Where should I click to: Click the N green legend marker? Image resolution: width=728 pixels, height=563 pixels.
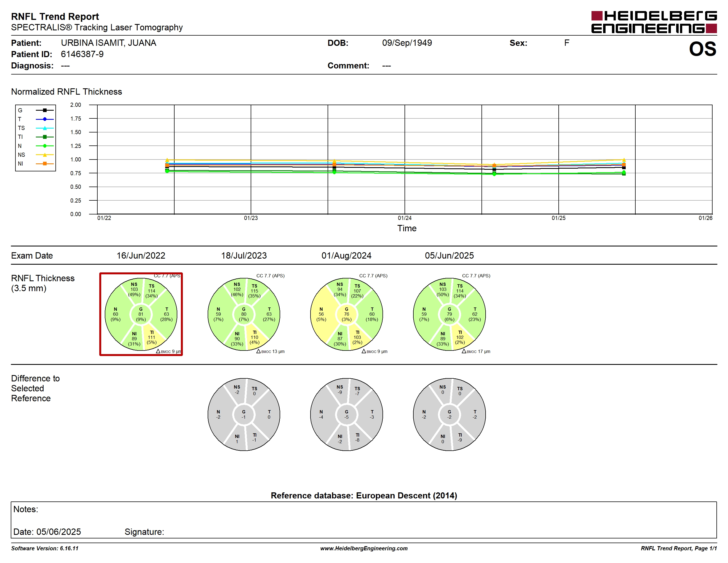[x=45, y=146]
